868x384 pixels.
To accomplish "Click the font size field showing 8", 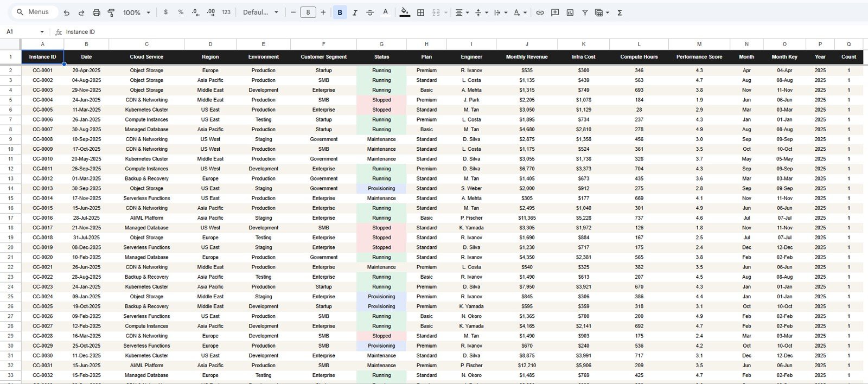I will click(x=308, y=12).
